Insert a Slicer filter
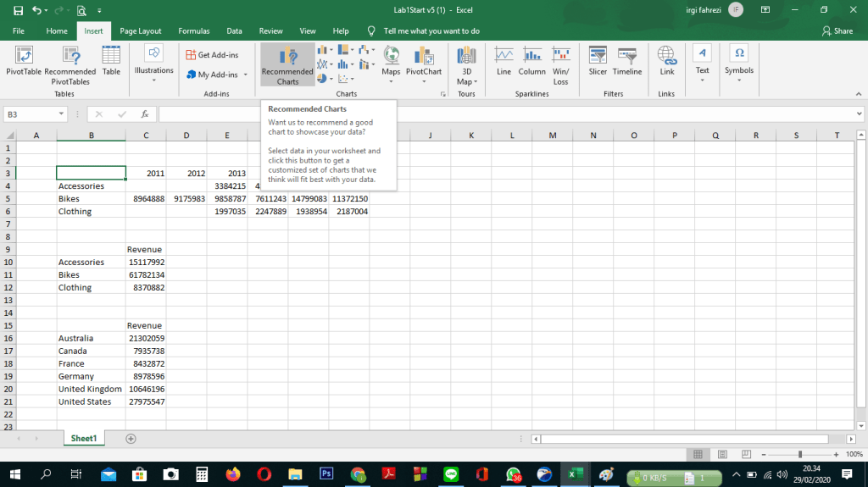This screenshot has height=487, width=868. [x=598, y=62]
